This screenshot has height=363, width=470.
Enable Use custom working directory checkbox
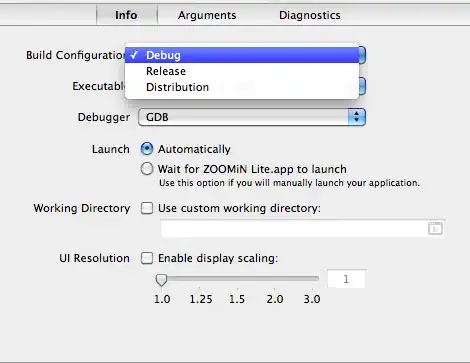coord(147,208)
